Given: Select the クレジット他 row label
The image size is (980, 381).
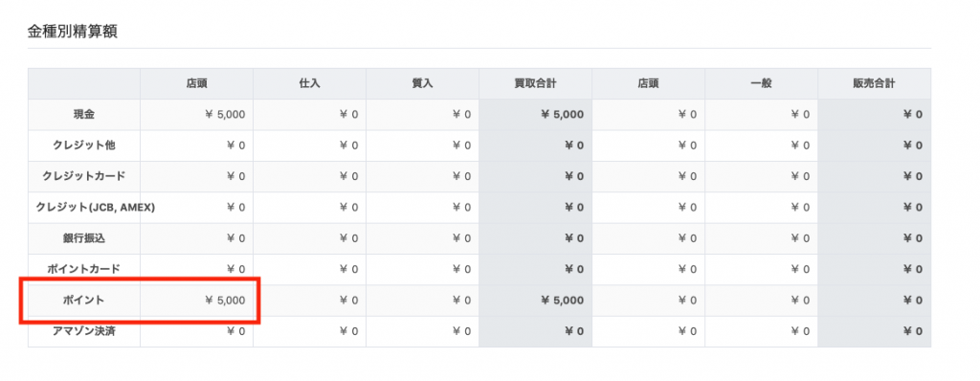Looking at the screenshot, I should [x=84, y=146].
